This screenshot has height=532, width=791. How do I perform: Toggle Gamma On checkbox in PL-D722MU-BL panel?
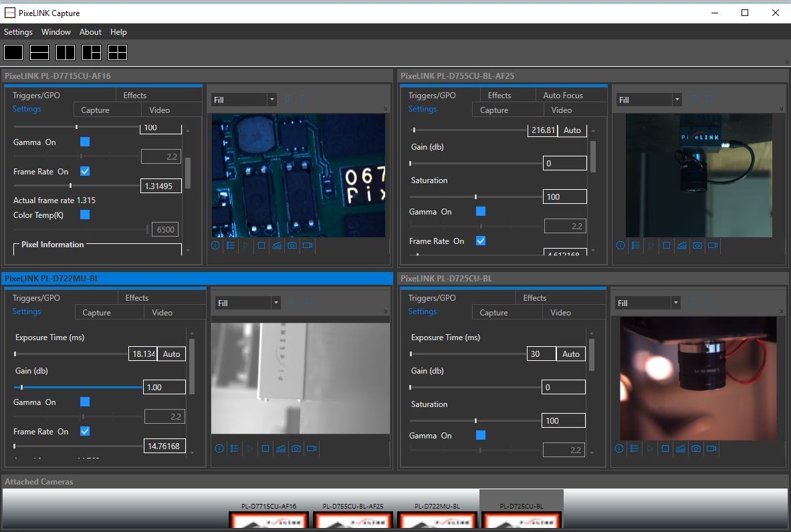point(85,402)
